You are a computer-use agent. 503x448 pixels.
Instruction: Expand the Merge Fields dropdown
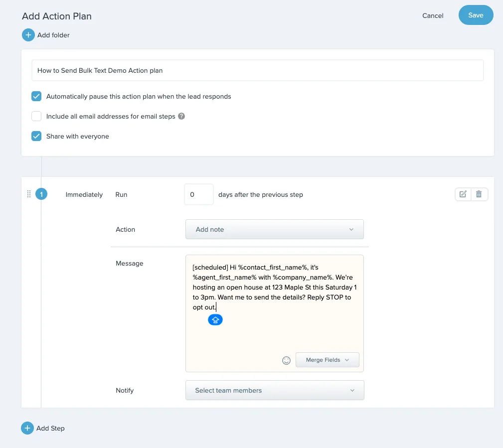(327, 360)
